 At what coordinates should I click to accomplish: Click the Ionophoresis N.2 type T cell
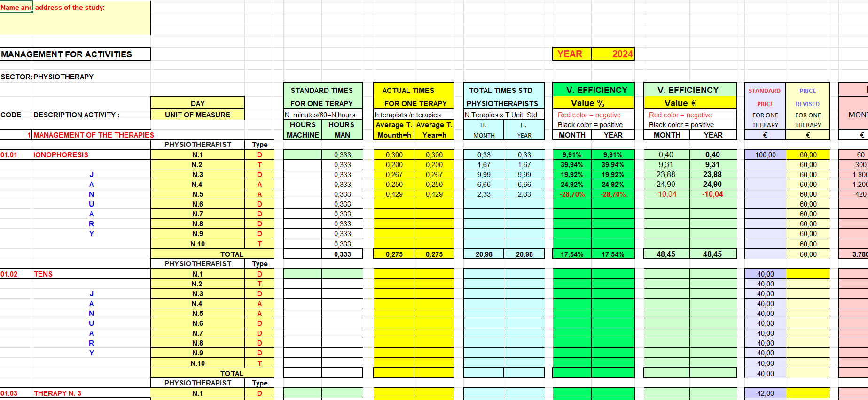(x=259, y=164)
